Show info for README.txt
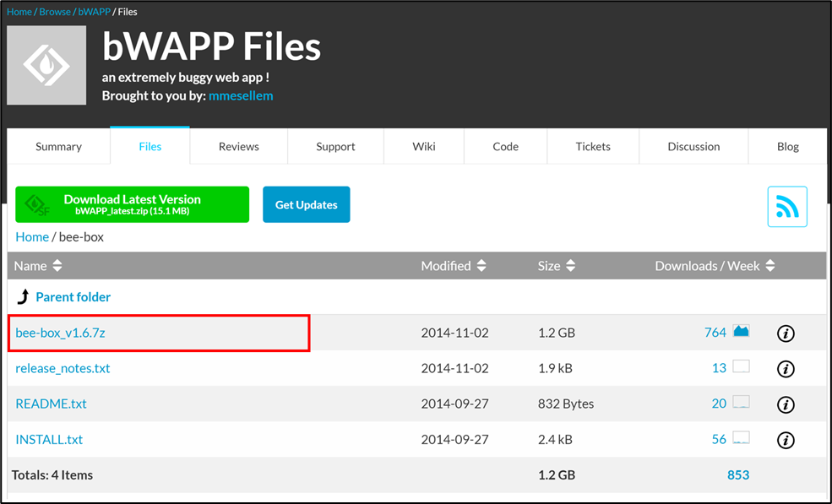The height and width of the screenshot is (504, 832). tap(786, 404)
